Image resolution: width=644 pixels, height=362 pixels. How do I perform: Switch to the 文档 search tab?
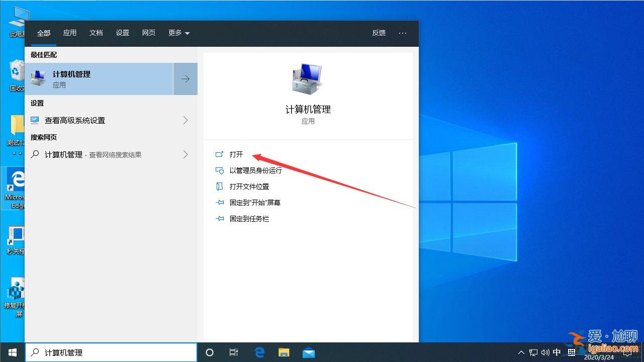96,33
